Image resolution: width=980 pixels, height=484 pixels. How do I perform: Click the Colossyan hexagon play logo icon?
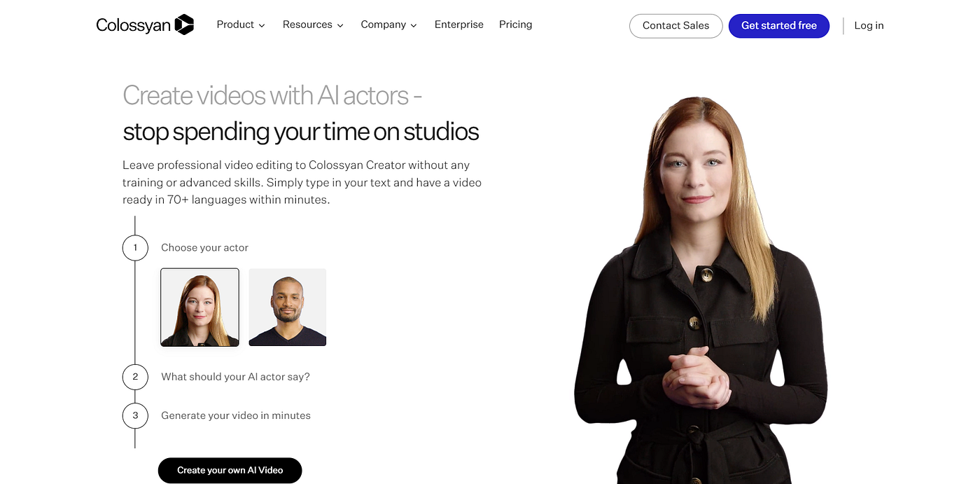[184, 25]
